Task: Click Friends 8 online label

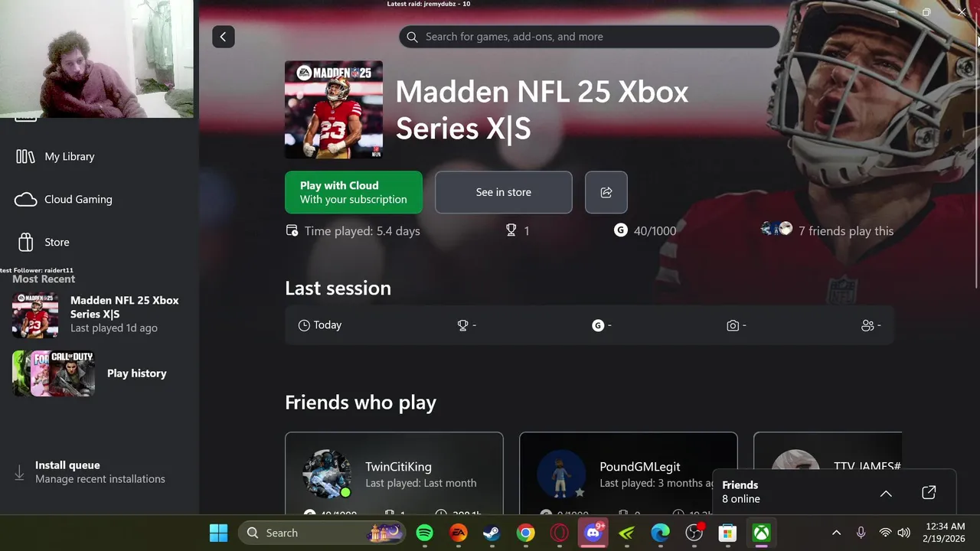Action: pos(741,492)
